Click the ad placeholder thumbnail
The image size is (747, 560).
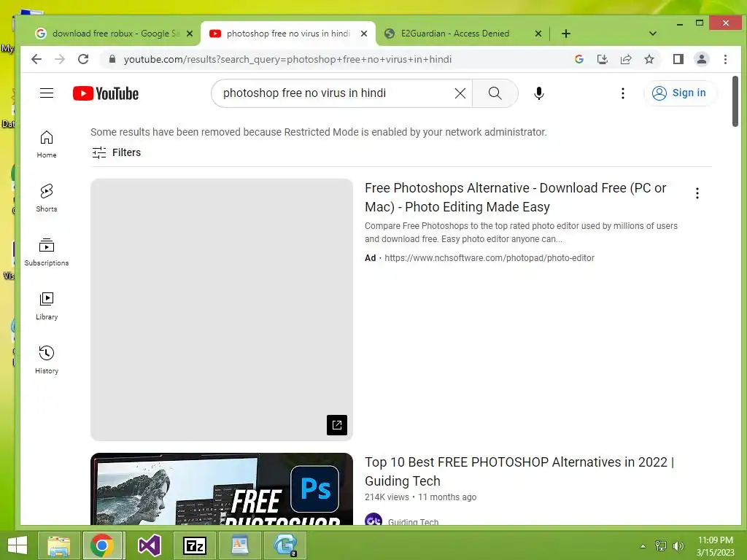tap(222, 309)
